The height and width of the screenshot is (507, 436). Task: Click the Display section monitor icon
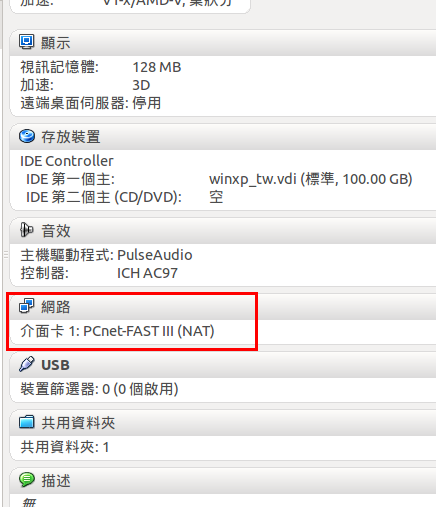(x=26, y=42)
